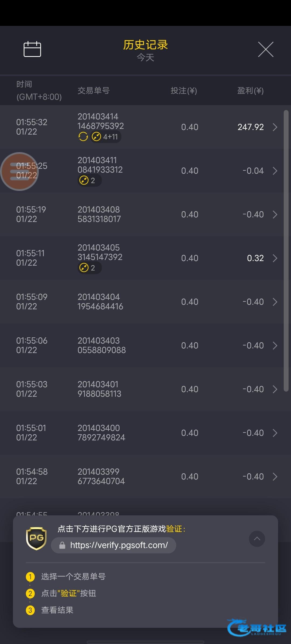The width and height of the screenshot is (291, 644).
Task: Click multiplier badge on the 01:55:25 record
Action: [x=89, y=180]
